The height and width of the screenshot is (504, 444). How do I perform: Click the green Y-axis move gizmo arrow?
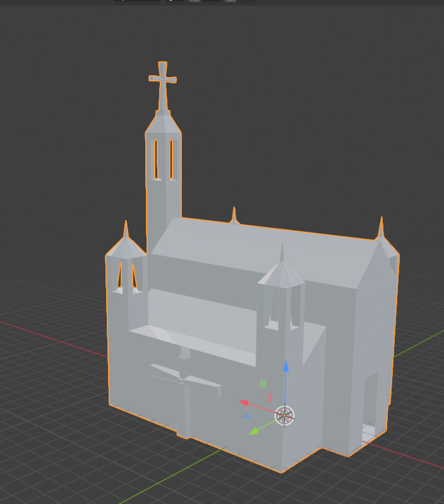point(254,431)
